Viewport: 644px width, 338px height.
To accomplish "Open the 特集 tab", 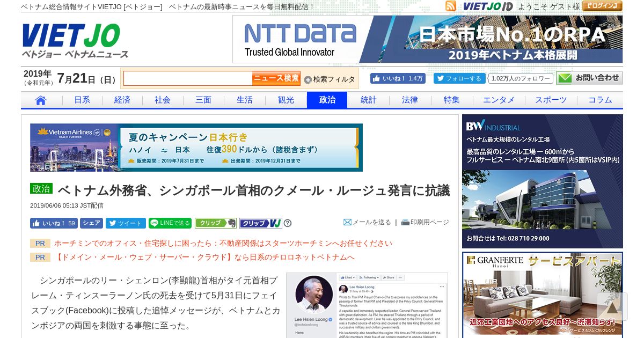I will (451, 100).
